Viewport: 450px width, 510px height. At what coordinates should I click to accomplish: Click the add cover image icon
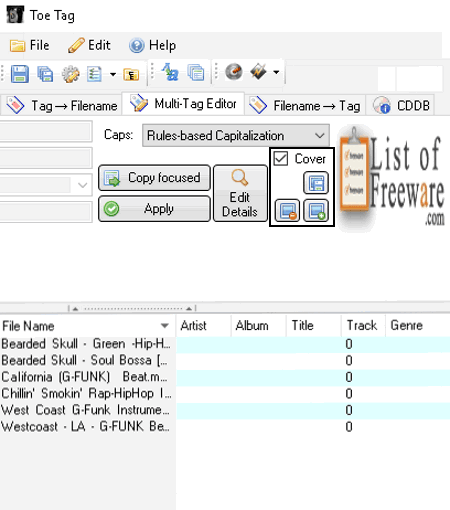(x=316, y=211)
